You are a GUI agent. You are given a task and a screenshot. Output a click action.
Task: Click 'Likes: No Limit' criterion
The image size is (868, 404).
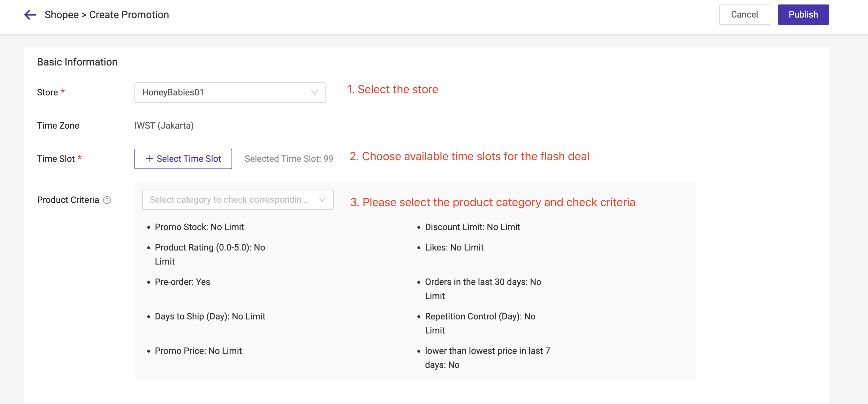tap(454, 248)
